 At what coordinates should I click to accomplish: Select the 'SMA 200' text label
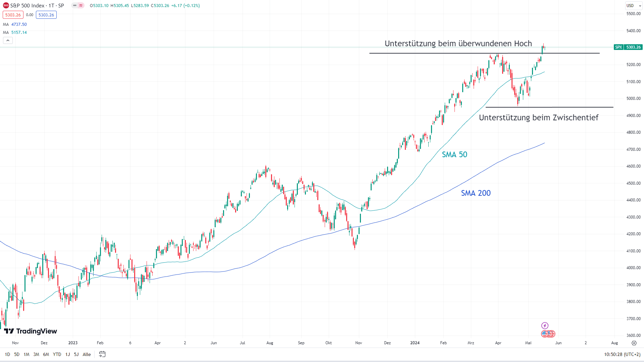coord(476,193)
